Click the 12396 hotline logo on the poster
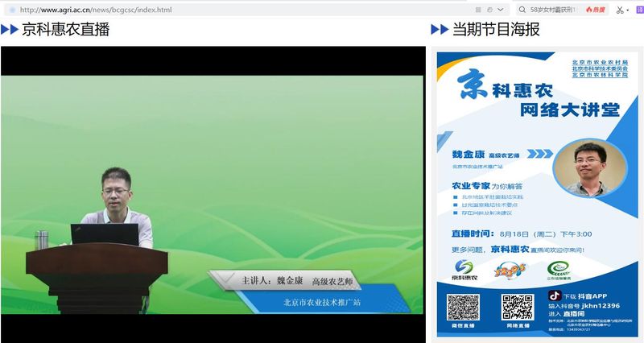 pyautogui.click(x=510, y=270)
